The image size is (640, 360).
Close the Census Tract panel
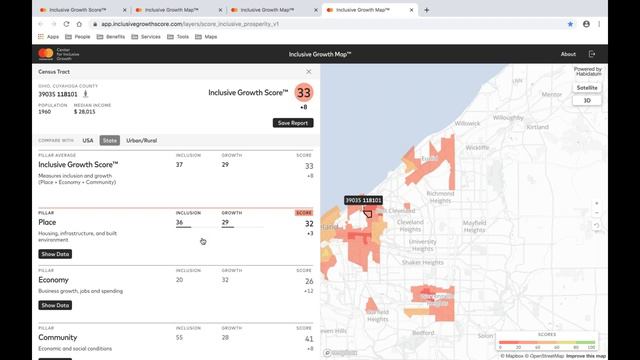point(309,71)
